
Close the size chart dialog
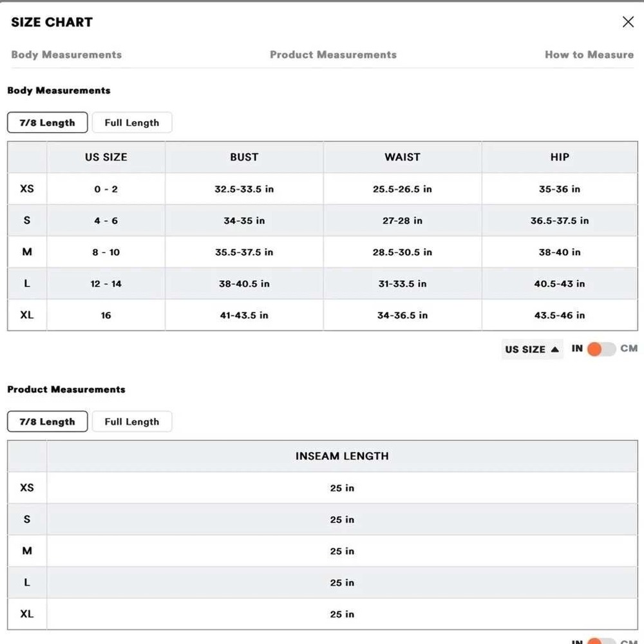[x=628, y=22]
